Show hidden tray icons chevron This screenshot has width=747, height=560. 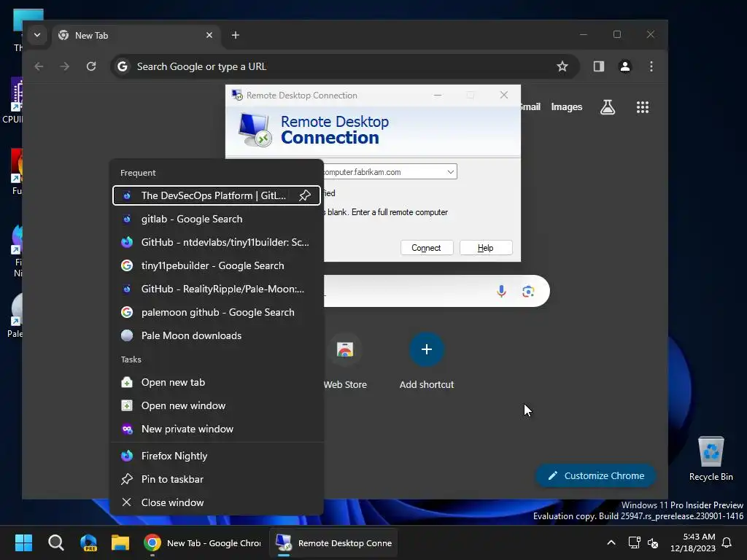pyautogui.click(x=611, y=542)
